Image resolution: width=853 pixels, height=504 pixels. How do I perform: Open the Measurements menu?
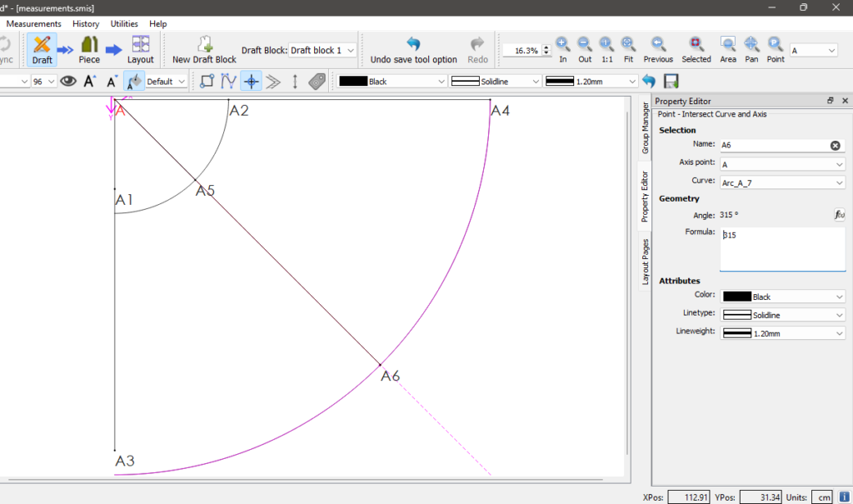[33, 24]
